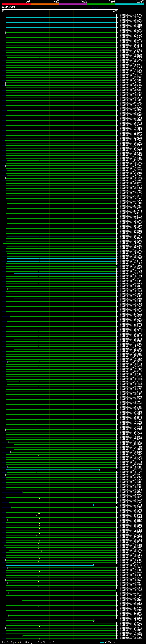146x644 pixels.
Task: Select hit label UniRef100_Q95276
Action: tap(131, 565)
